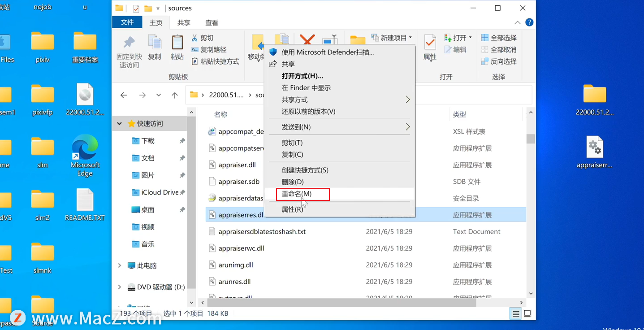Screen dimensions: 644x330
Task: Click the 粘贴 (Paste) clipboard icon
Action: point(177,48)
